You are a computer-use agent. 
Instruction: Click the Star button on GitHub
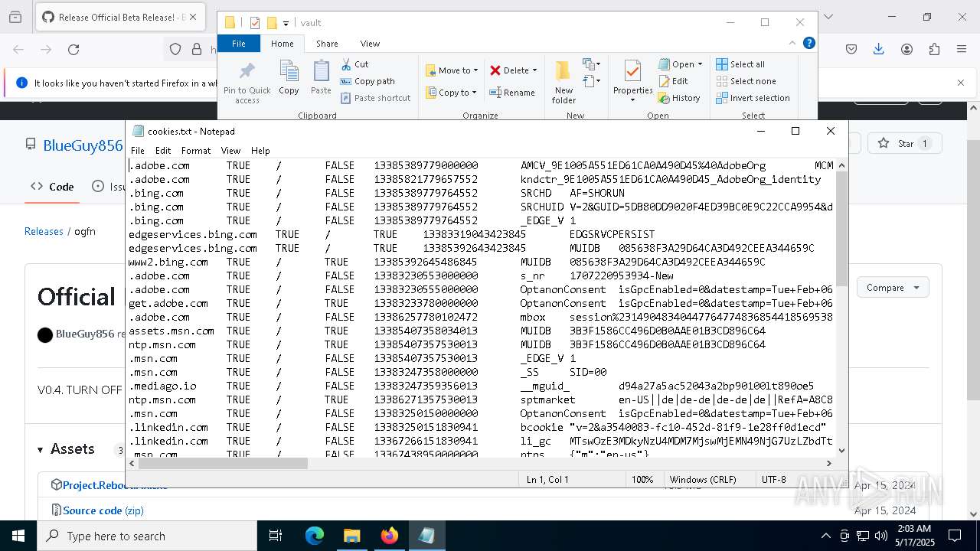point(905,143)
